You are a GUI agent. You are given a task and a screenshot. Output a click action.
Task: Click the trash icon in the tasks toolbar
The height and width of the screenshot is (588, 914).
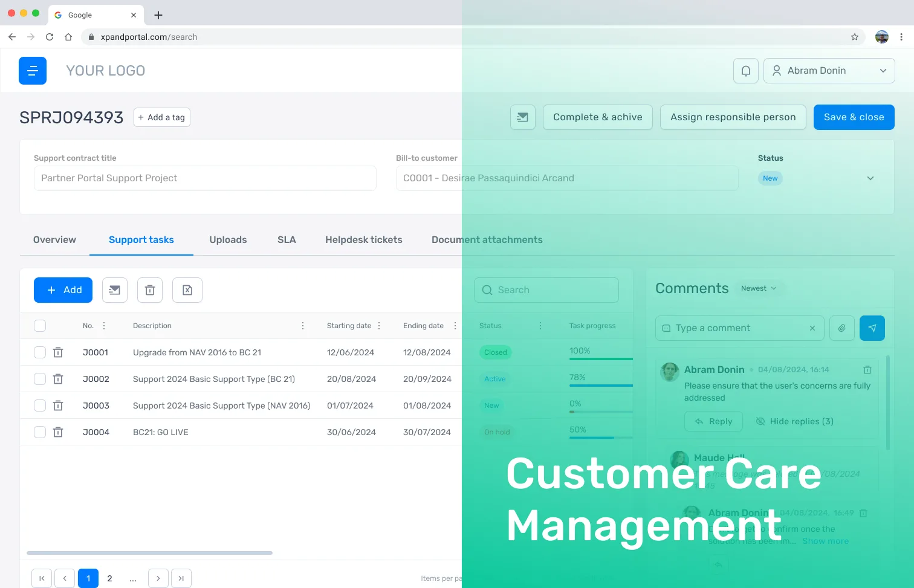150,290
